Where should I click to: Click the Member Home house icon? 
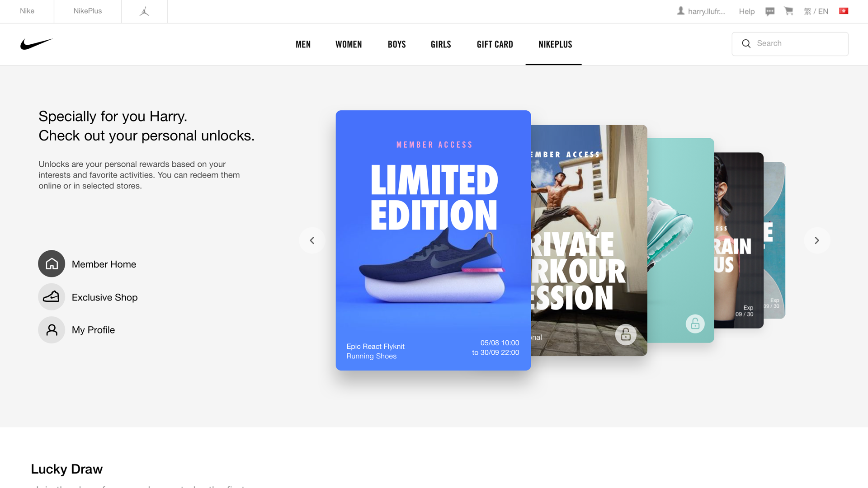point(52,263)
